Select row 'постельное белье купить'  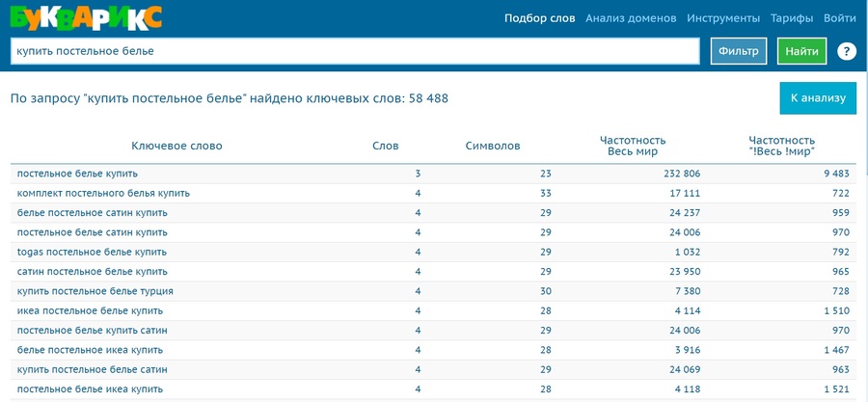pyautogui.click(x=78, y=174)
